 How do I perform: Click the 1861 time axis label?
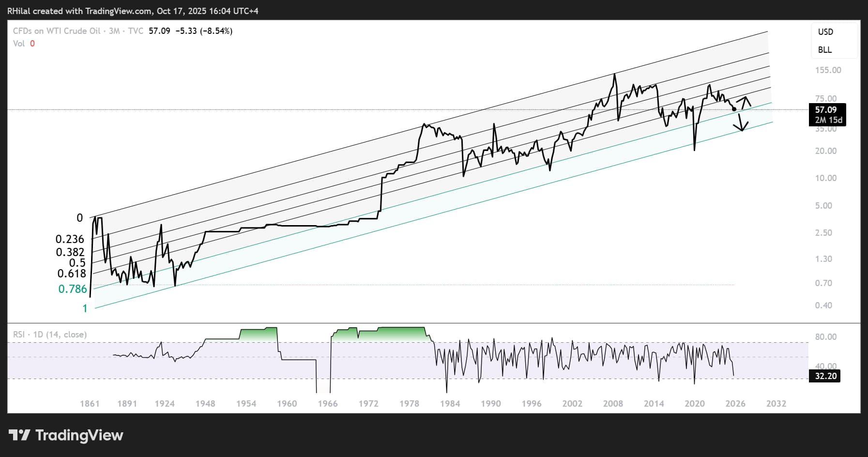(x=90, y=404)
